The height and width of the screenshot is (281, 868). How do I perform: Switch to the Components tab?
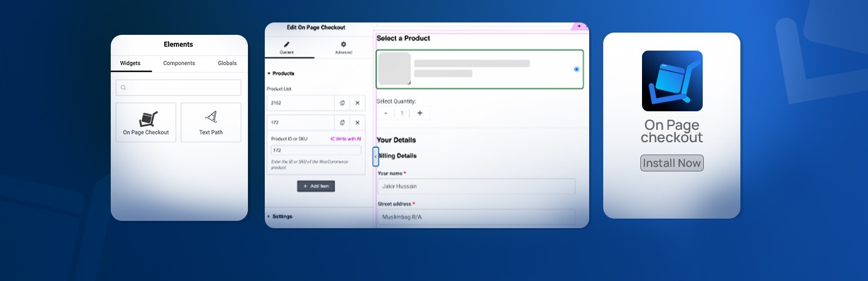[x=179, y=64]
